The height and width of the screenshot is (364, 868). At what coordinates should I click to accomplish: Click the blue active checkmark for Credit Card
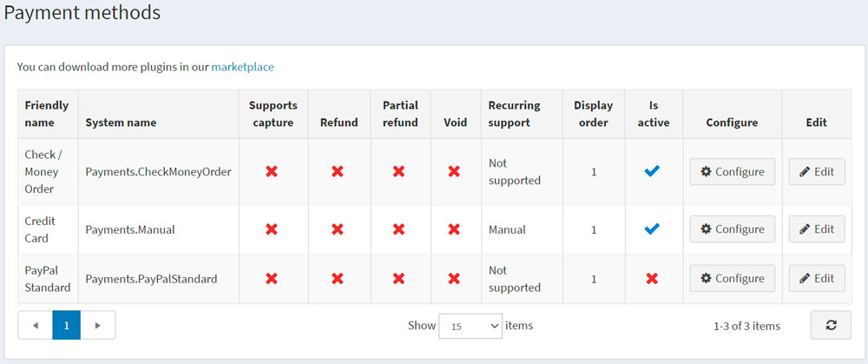pos(652,229)
